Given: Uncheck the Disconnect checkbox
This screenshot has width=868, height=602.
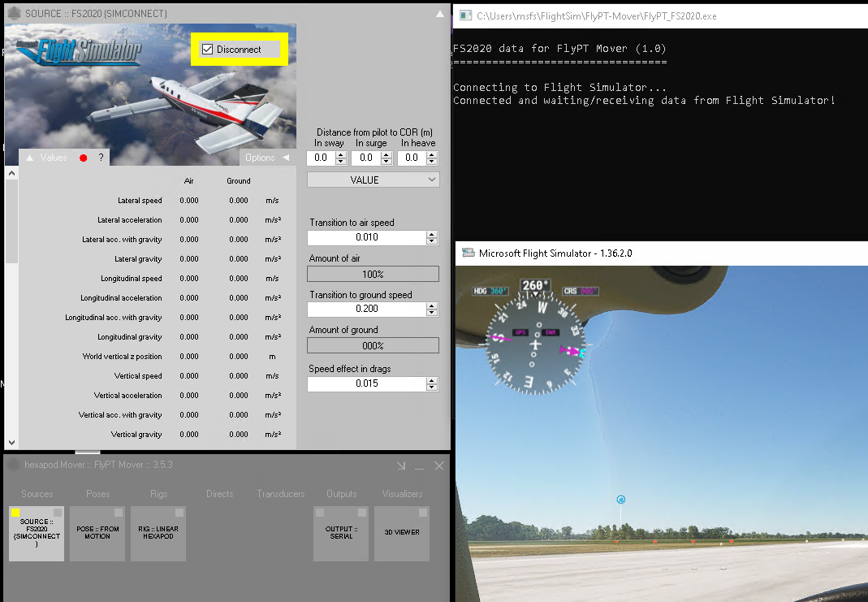Looking at the screenshot, I should pyautogui.click(x=207, y=50).
